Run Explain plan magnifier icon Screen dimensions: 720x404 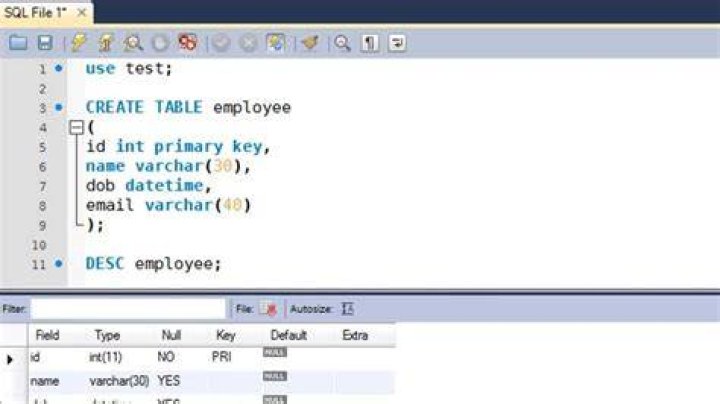pos(133,43)
